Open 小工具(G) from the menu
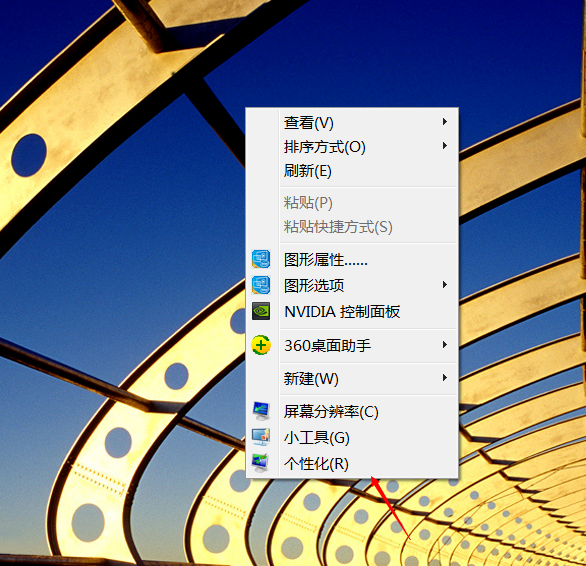This screenshot has width=586, height=566. pyautogui.click(x=351, y=437)
